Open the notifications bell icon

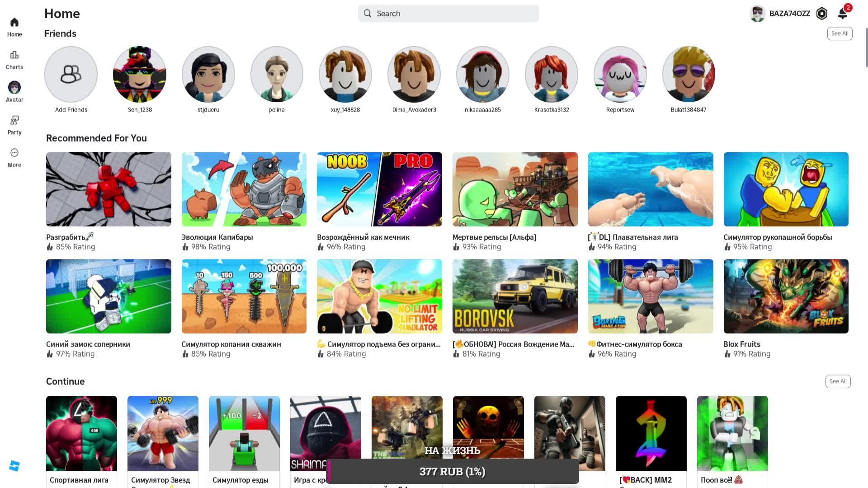pos(843,14)
